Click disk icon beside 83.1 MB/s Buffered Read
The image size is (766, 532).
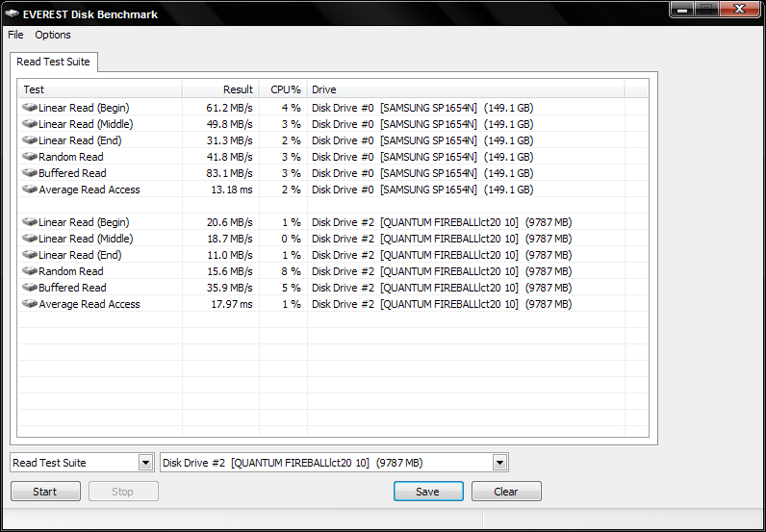coord(30,172)
